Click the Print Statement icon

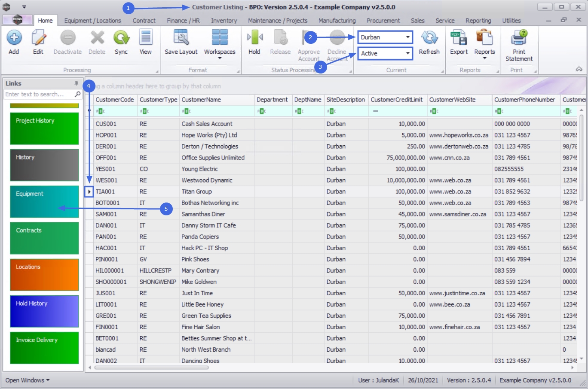point(519,38)
